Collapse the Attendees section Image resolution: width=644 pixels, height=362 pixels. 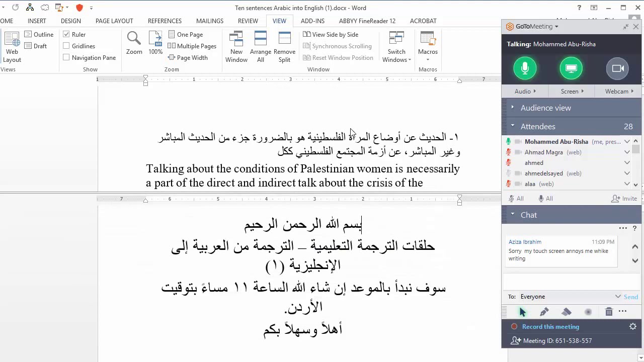coord(512,126)
